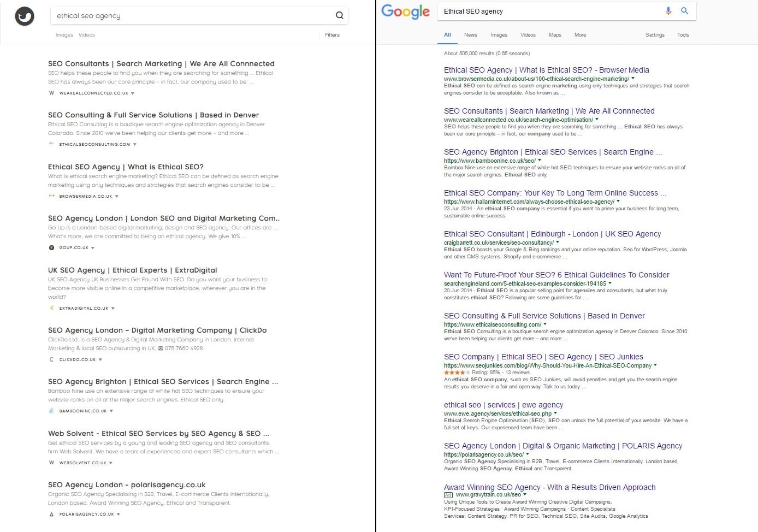This screenshot has height=532, width=758.
Task: Open Google result ethical seo services ewe agency
Action: pos(504,405)
